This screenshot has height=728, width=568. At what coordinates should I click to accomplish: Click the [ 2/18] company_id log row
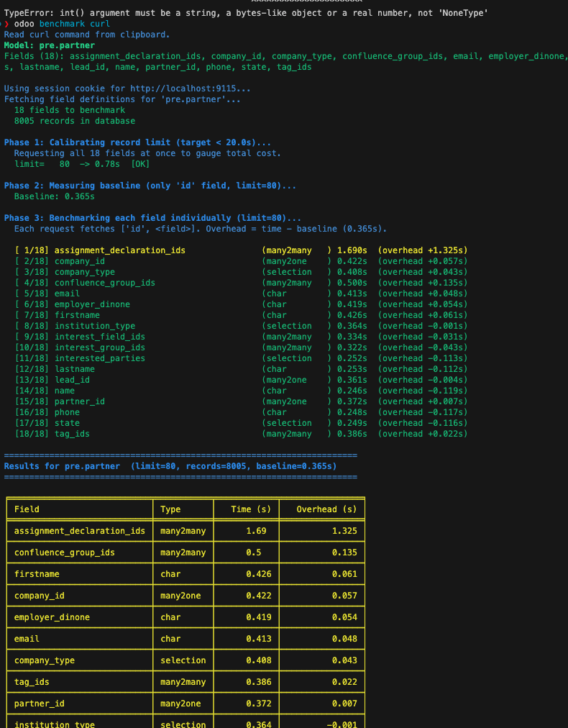click(242, 261)
